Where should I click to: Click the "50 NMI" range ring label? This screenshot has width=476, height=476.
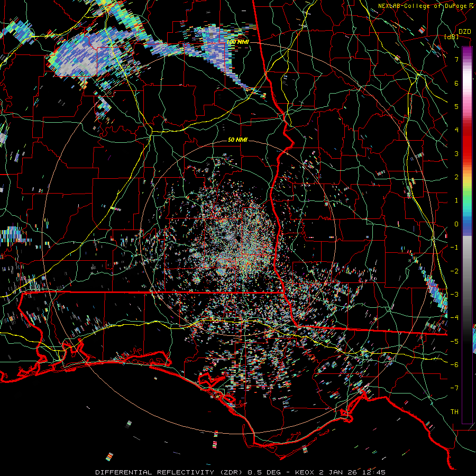237,140
